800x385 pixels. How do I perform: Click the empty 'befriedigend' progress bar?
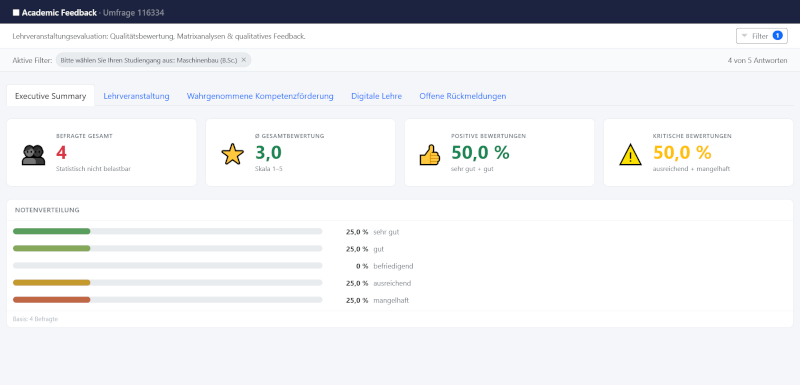167,266
